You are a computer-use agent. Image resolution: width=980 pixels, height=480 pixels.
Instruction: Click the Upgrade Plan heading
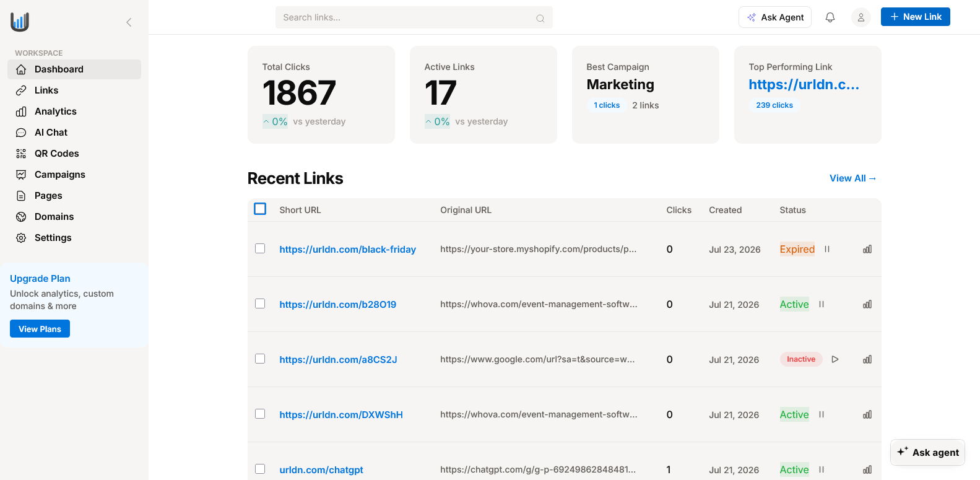[40, 279]
